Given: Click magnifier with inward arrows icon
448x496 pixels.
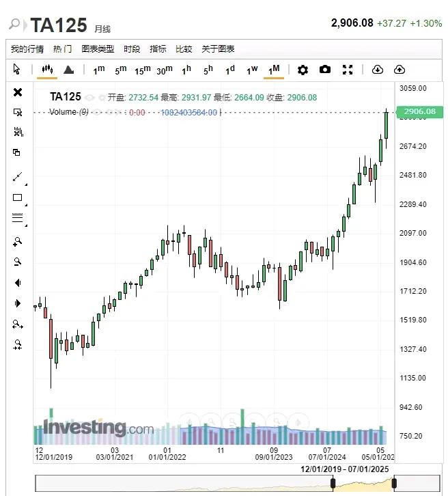Looking at the screenshot, I should [17, 344].
